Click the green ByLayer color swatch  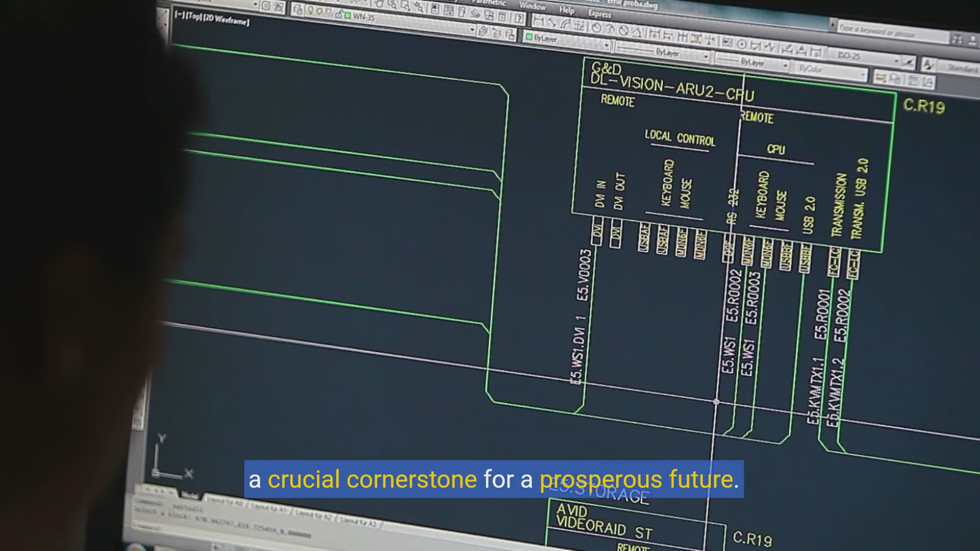pyautogui.click(x=529, y=36)
